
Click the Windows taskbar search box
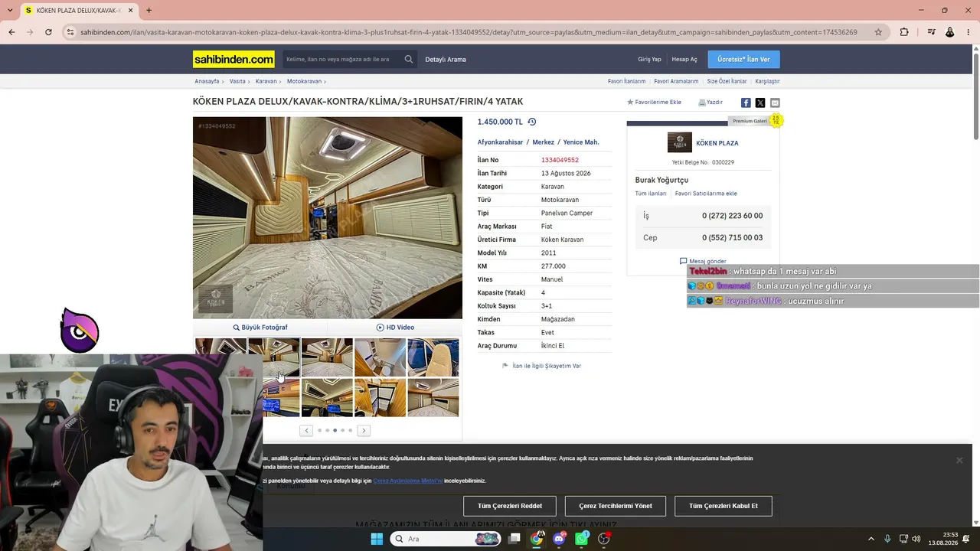(x=446, y=539)
